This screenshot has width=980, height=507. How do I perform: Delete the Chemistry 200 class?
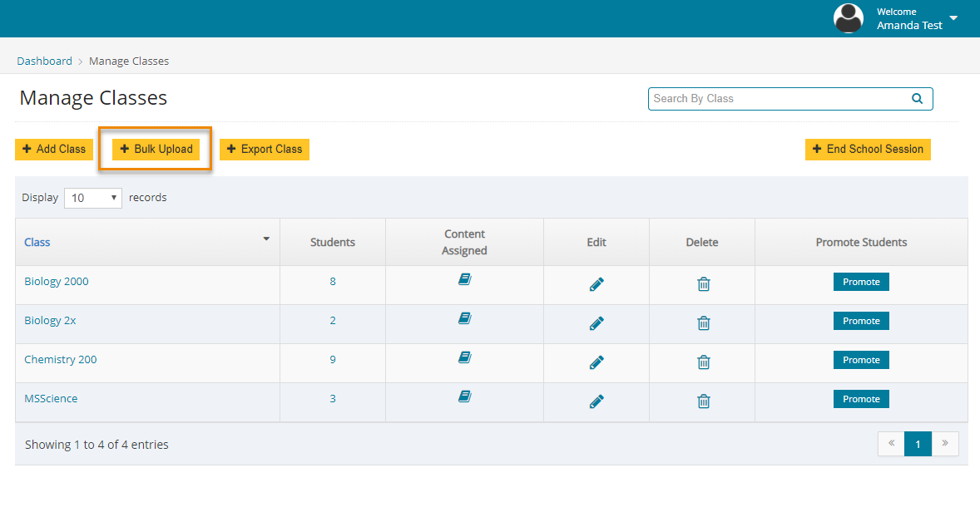[703, 362]
